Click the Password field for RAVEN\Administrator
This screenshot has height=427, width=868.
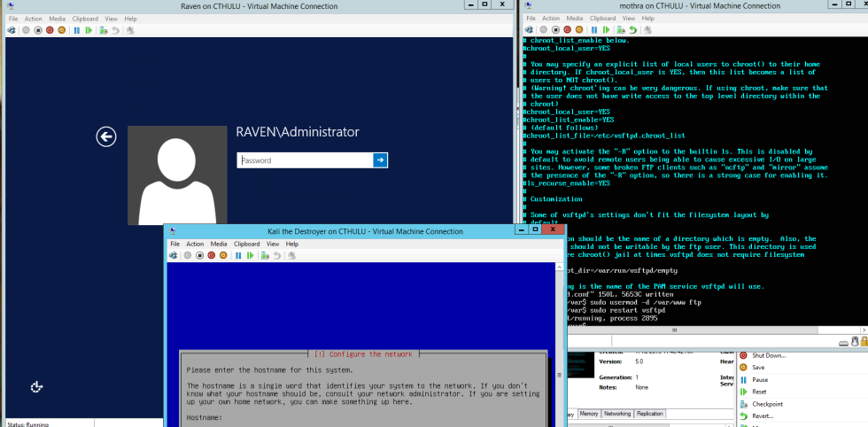point(305,160)
